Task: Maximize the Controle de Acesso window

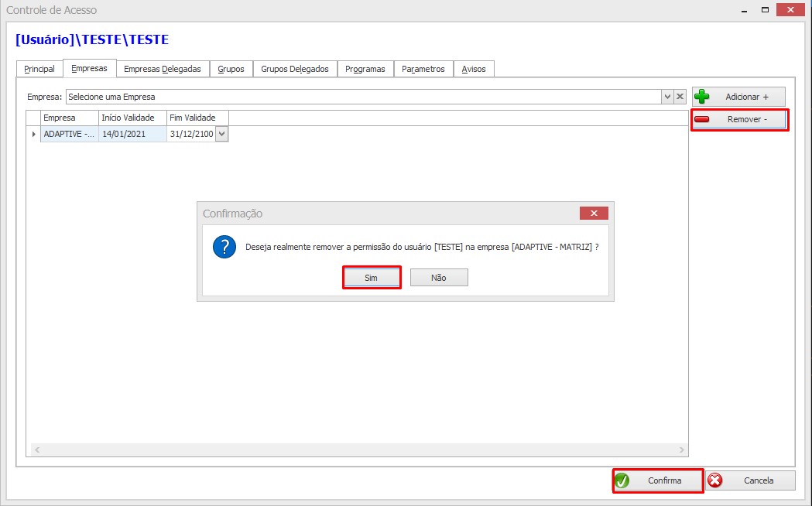Action: pos(765,10)
